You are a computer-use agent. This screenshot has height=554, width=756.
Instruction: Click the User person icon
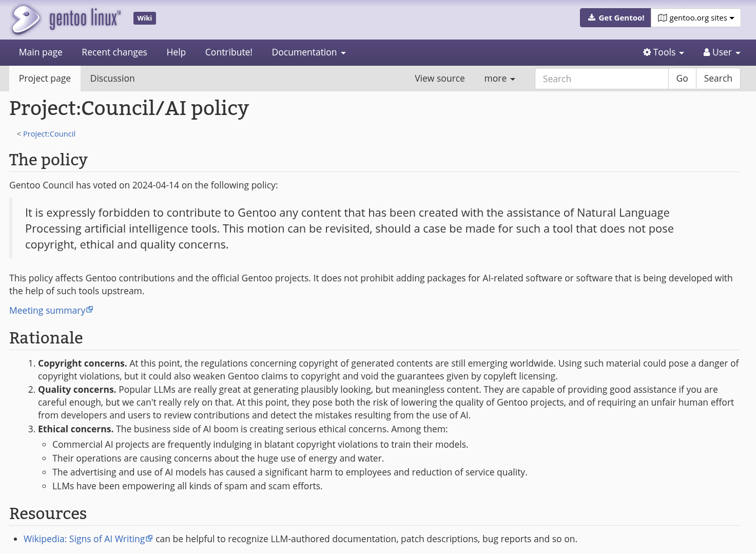[707, 52]
